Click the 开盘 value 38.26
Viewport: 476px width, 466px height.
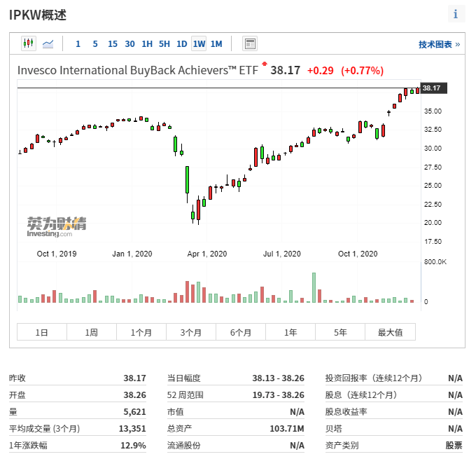pos(134,395)
